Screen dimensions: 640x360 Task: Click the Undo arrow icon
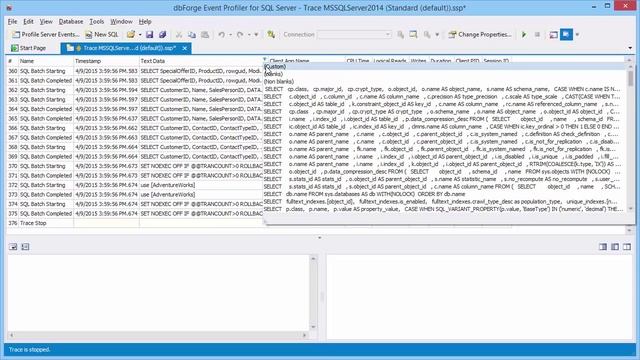222,35
